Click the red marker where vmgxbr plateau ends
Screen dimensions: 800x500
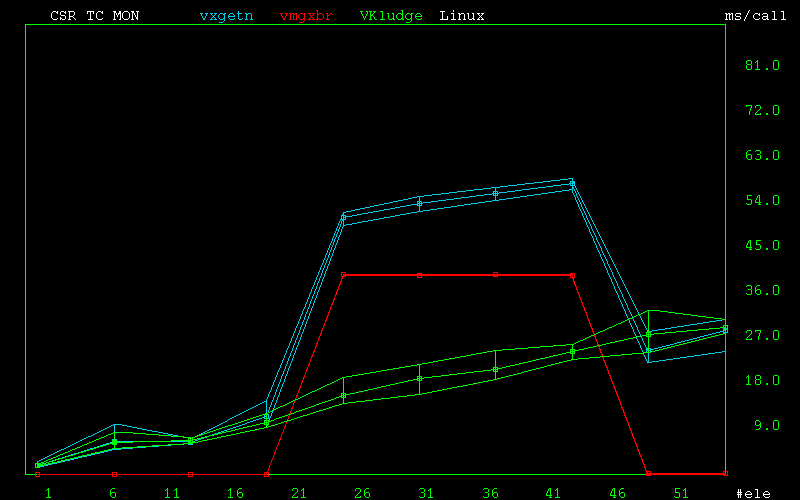coord(572,276)
